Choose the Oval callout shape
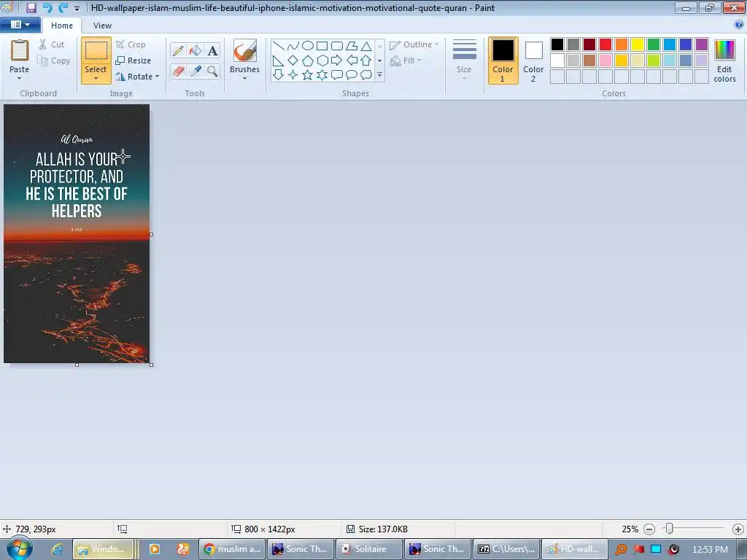This screenshot has width=747, height=560. (x=352, y=75)
